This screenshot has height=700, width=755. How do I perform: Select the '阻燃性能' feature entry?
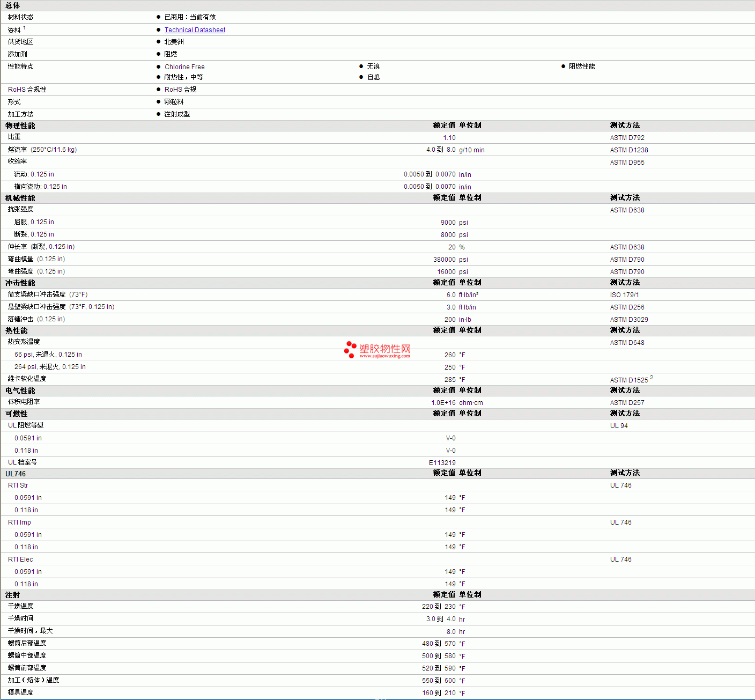582,67
